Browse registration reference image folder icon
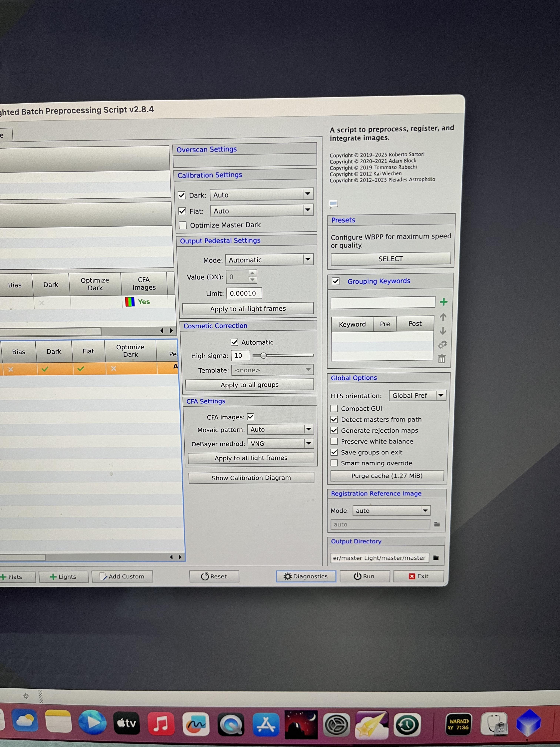This screenshot has height=747, width=560. click(x=437, y=524)
